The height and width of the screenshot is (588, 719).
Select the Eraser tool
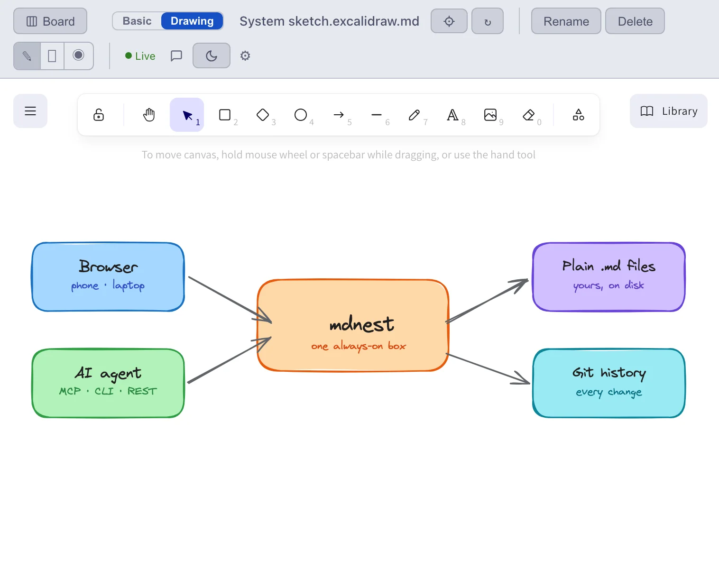528,115
